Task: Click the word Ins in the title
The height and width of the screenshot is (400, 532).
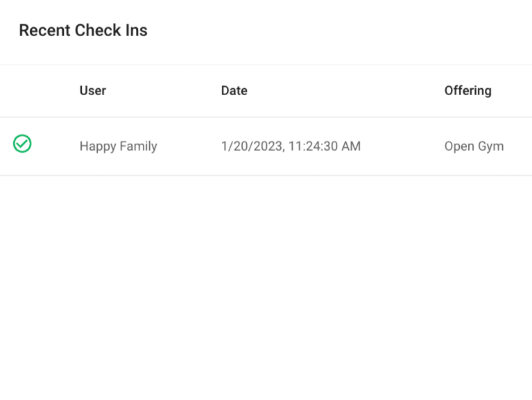Action: click(x=137, y=31)
